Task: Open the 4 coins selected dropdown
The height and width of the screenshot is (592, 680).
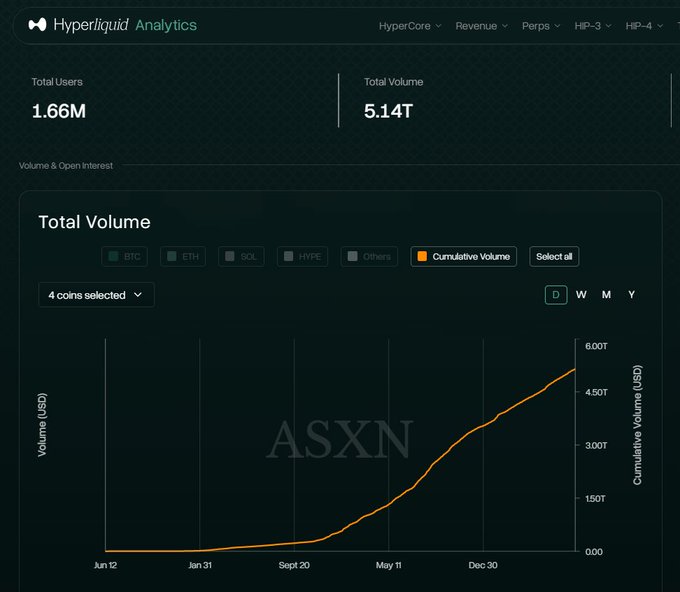Action: (96, 295)
